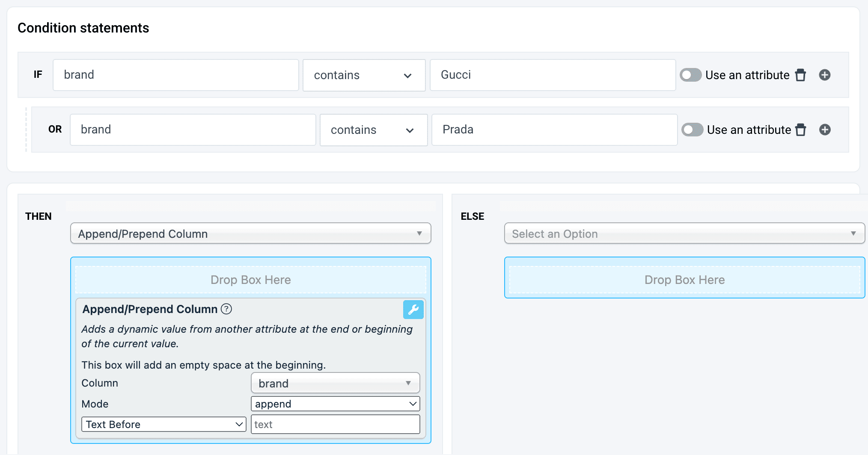Change the Mode dropdown from append
The height and width of the screenshot is (455, 868).
(335, 404)
